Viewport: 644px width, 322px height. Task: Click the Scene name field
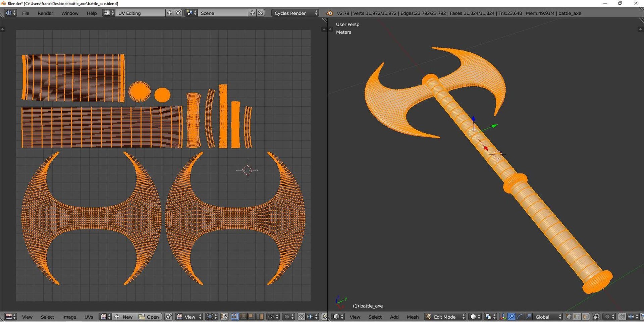pos(223,13)
